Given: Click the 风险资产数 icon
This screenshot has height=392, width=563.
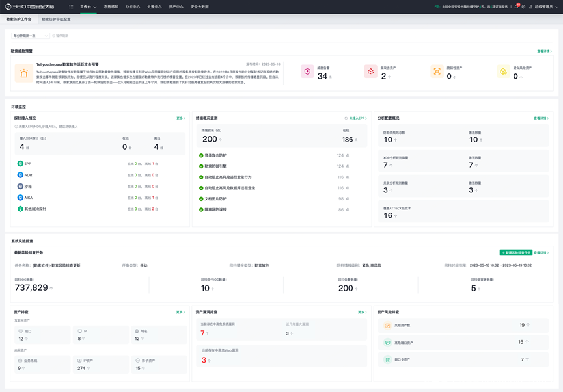Looking at the screenshot, I should (x=387, y=326).
